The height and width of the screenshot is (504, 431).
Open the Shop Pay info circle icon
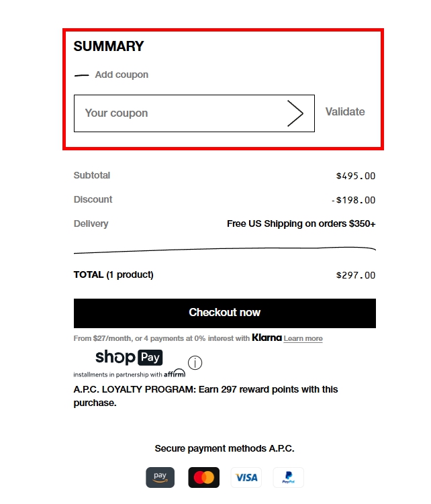pyautogui.click(x=195, y=363)
